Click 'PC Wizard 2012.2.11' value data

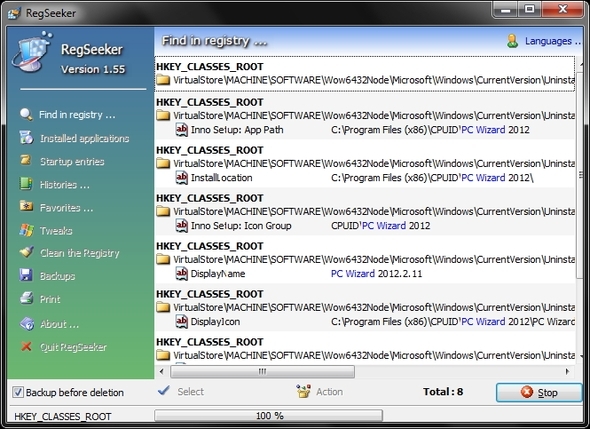click(x=376, y=274)
